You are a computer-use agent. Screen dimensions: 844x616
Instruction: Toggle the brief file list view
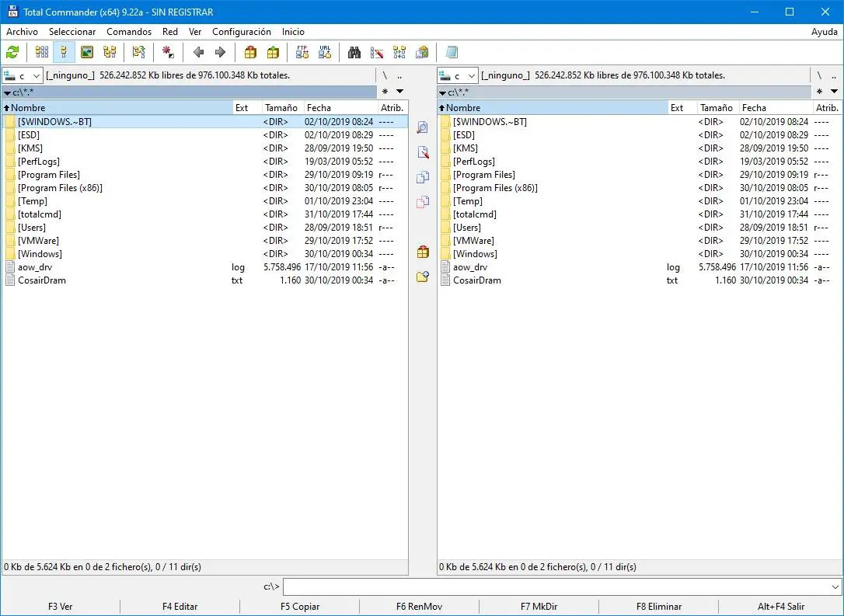(42, 52)
